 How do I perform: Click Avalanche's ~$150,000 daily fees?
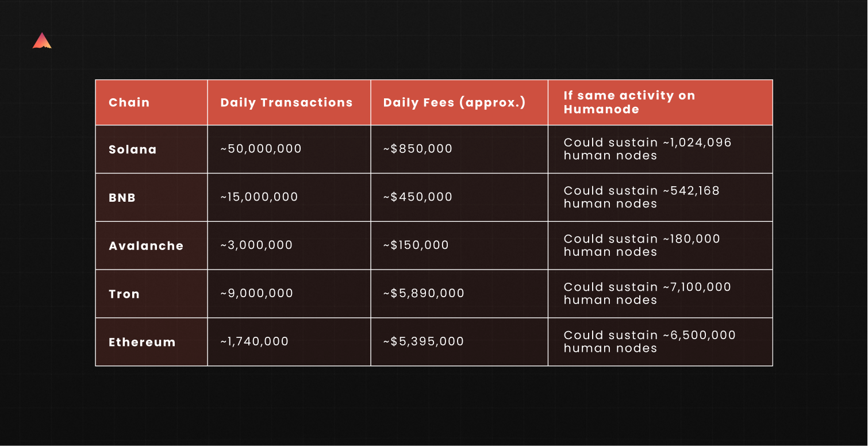416,245
